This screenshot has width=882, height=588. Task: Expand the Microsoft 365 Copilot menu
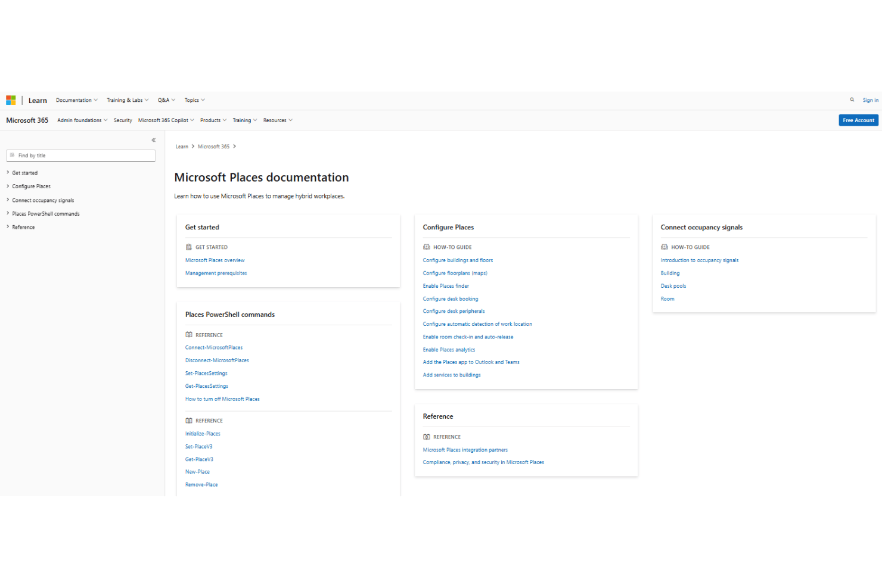click(x=166, y=120)
